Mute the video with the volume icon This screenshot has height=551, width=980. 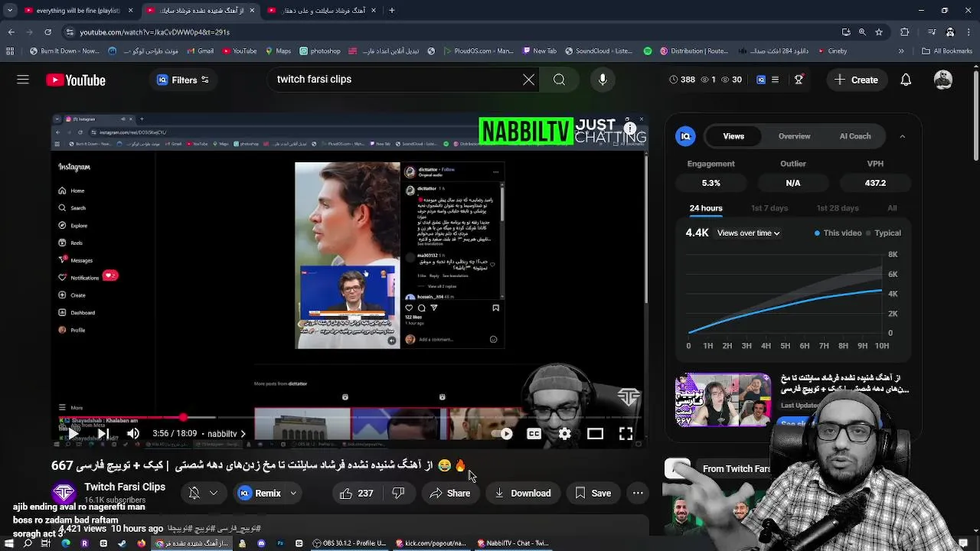(x=133, y=434)
